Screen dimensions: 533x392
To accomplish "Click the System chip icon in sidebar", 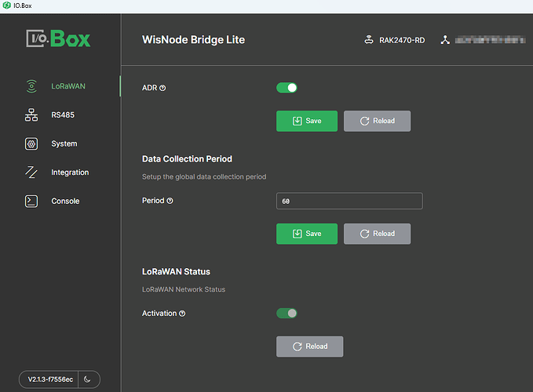I will 31,144.
